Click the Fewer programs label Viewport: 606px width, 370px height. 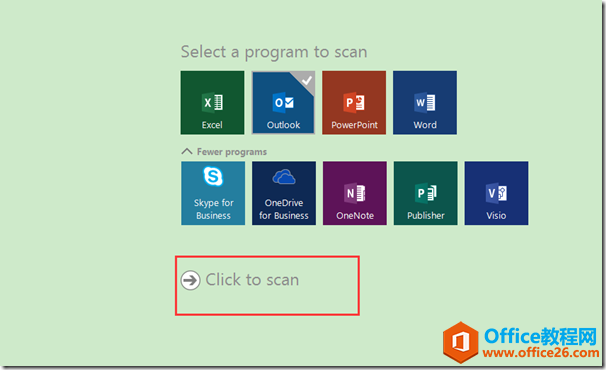click(x=232, y=152)
